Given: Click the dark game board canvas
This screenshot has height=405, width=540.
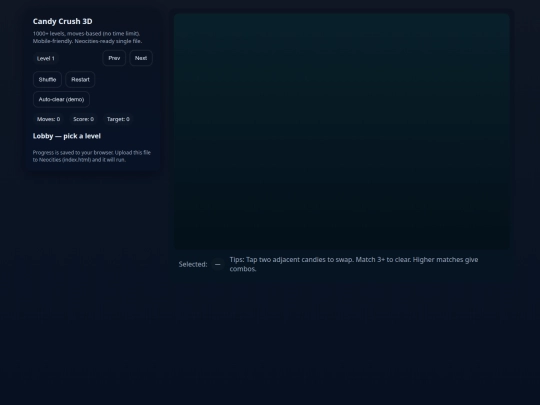Looking at the screenshot, I should click(x=342, y=131).
